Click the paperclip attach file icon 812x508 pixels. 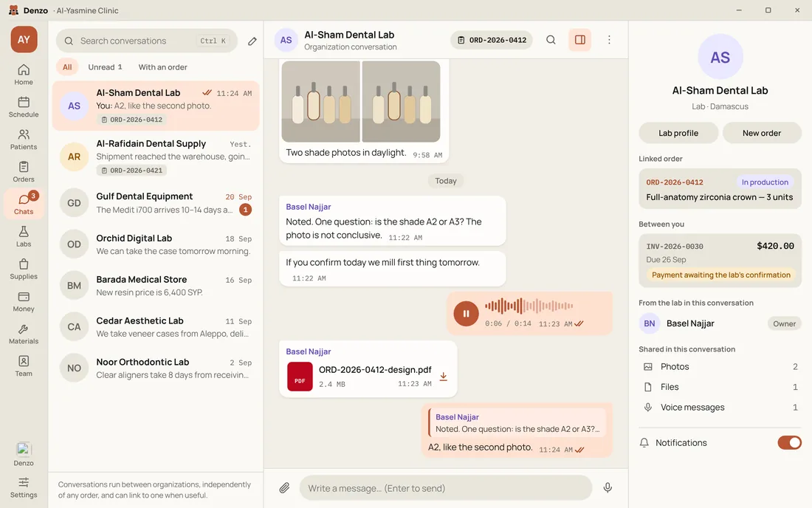[x=284, y=488]
